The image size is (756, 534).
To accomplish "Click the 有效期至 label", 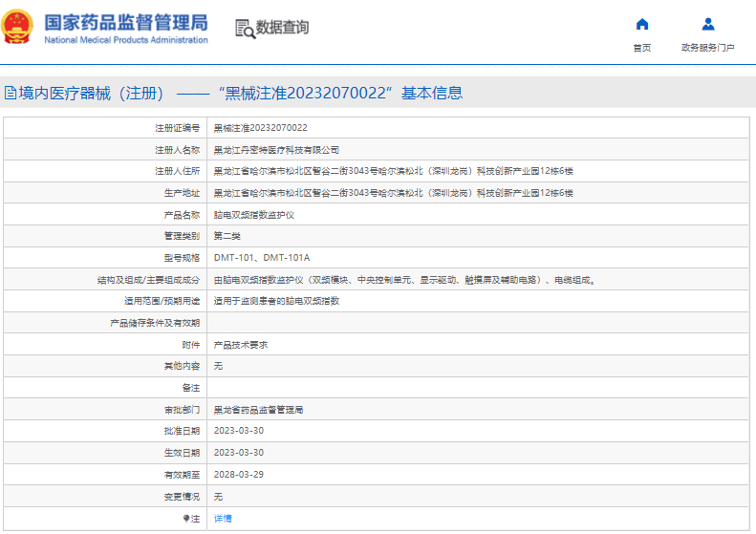I will 182,475.
